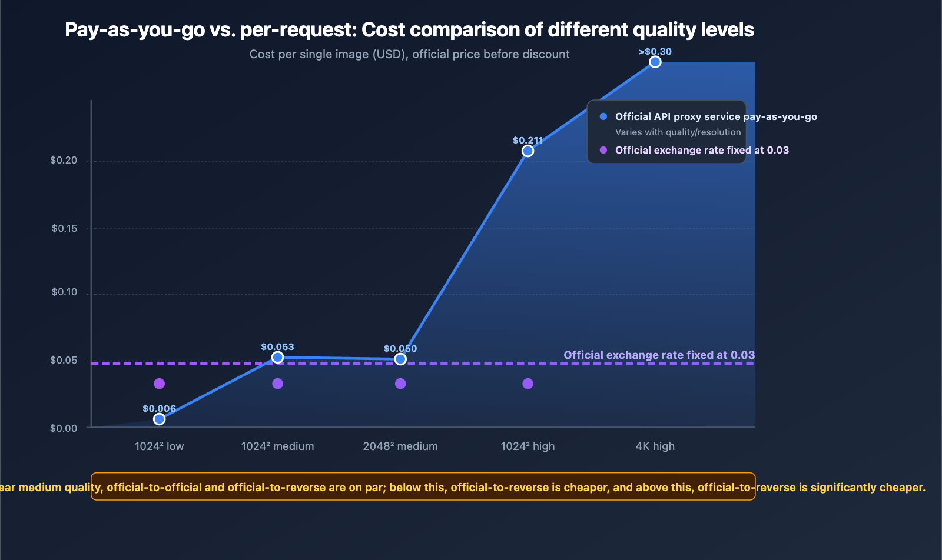Select the purple dot above 1024² high
942x560 pixels.
click(x=528, y=384)
